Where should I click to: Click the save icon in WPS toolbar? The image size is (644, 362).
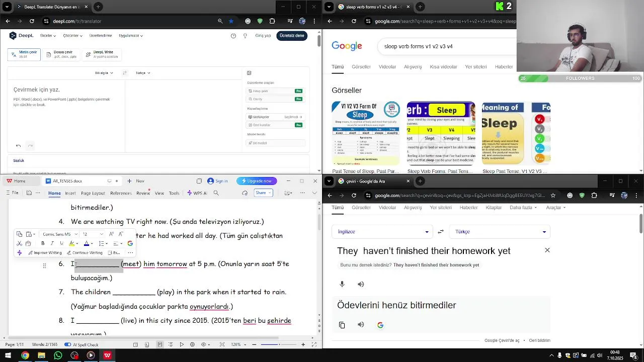pos(29,193)
